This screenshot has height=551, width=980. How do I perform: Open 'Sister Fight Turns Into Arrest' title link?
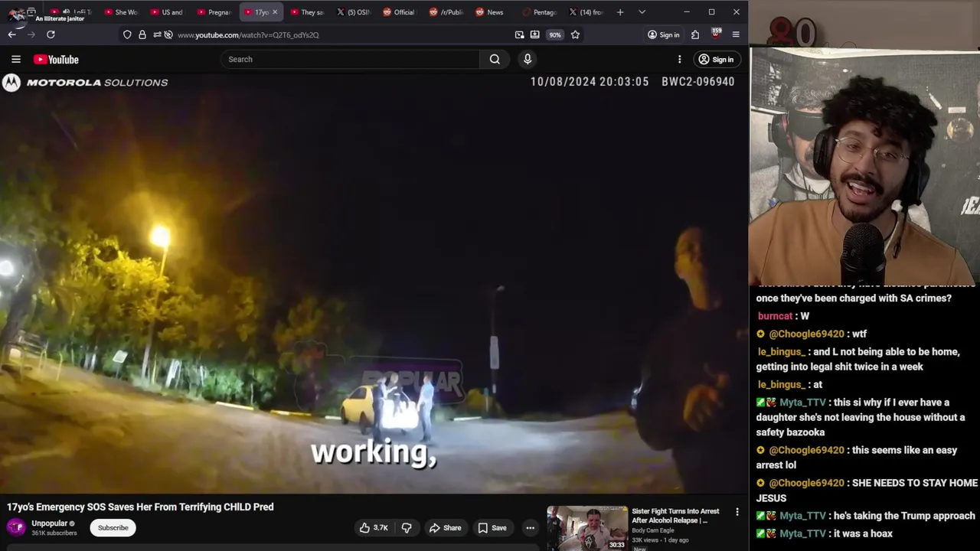[675, 516]
